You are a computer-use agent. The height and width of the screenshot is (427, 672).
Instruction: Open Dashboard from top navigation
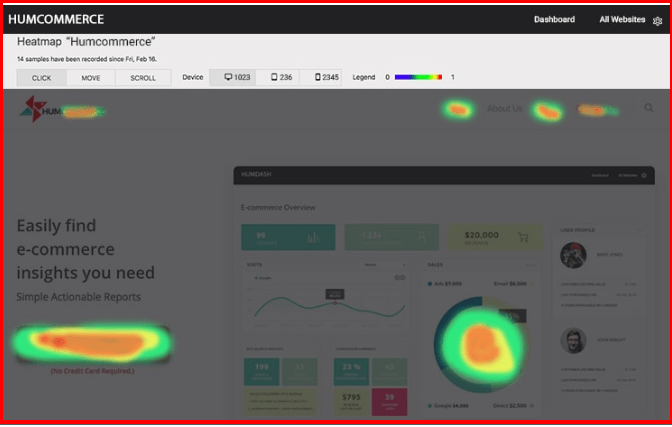click(554, 19)
